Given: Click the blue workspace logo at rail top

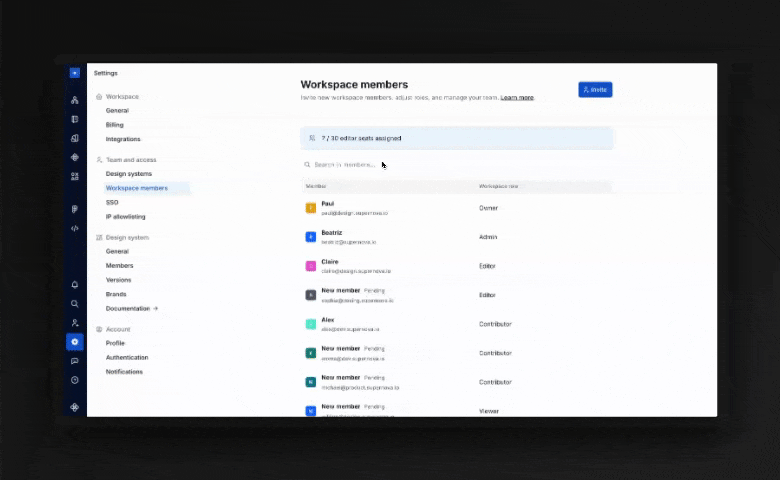Looking at the screenshot, I should pyautogui.click(x=75, y=73).
